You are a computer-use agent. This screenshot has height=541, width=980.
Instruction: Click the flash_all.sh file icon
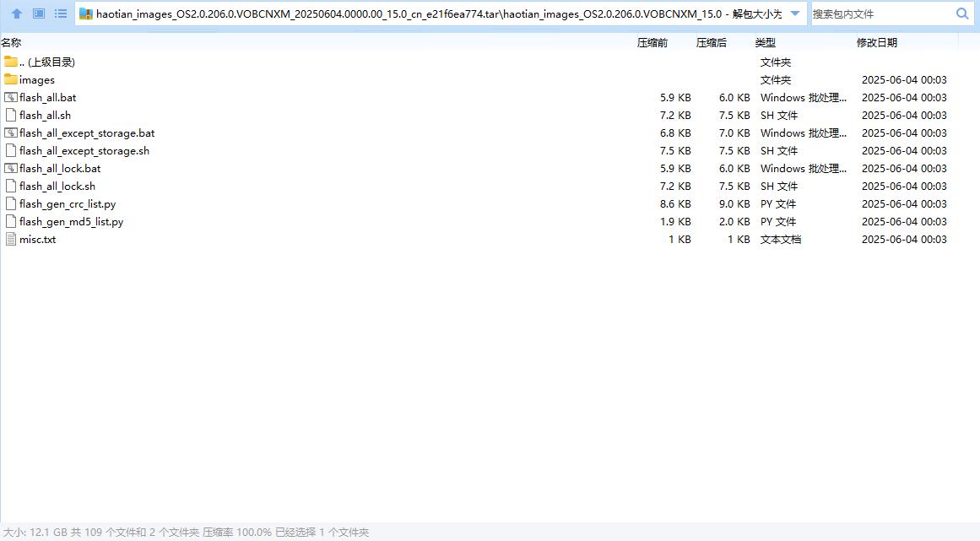(x=11, y=115)
